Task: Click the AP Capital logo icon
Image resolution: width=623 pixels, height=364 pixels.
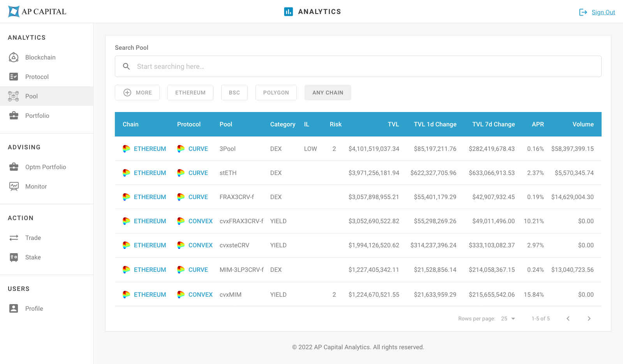Action: point(14,12)
